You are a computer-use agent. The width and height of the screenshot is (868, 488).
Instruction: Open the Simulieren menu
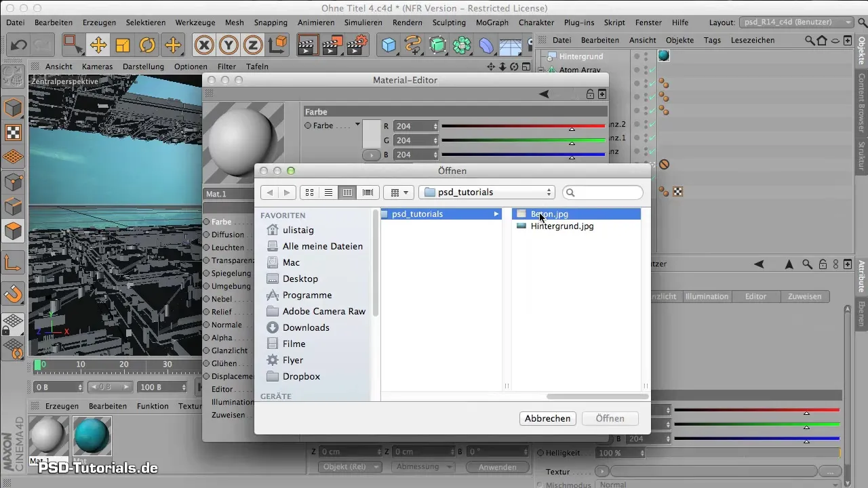tap(363, 22)
